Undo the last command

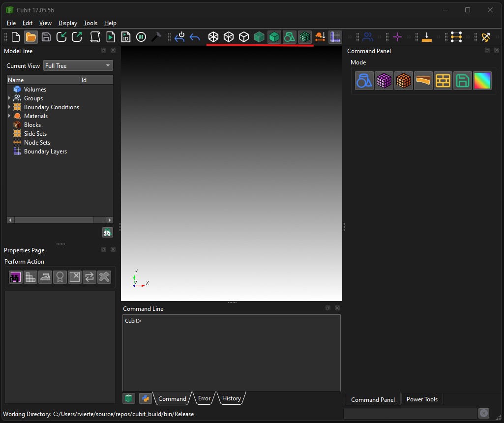(x=194, y=37)
